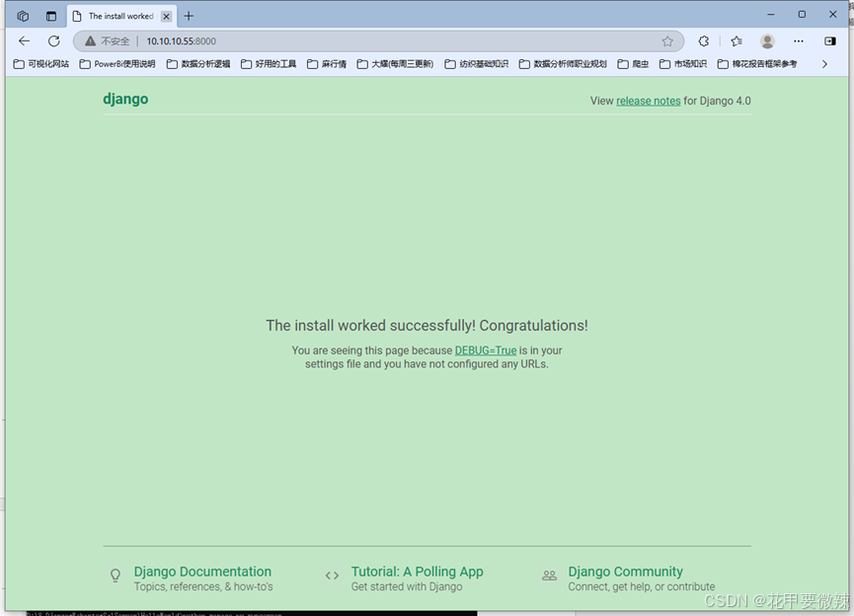Image resolution: width=854 pixels, height=616 pixels.
Task: Open a new tab with plus button
Action: [x=189, y=17]
